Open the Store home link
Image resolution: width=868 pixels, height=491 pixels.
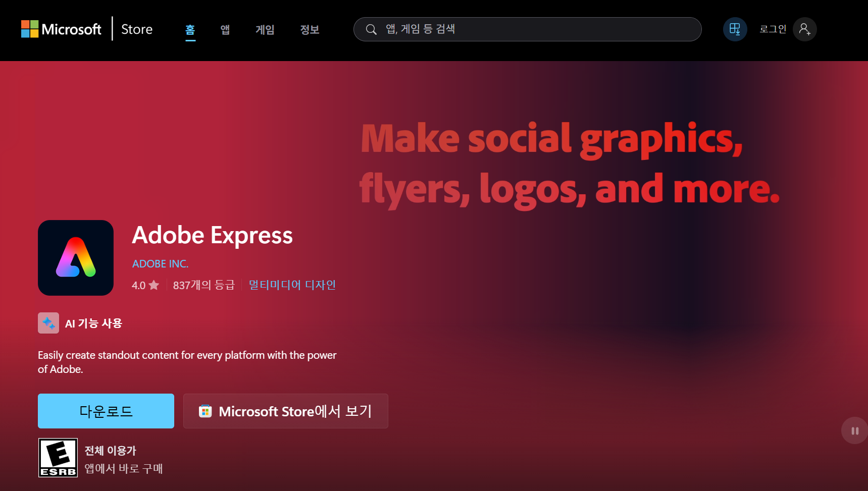tap(137, 29)
